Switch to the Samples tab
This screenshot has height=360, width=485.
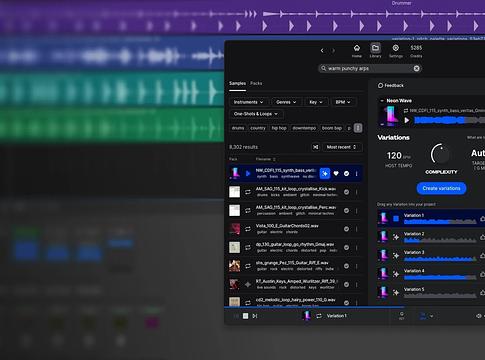[x=237, y=83]
